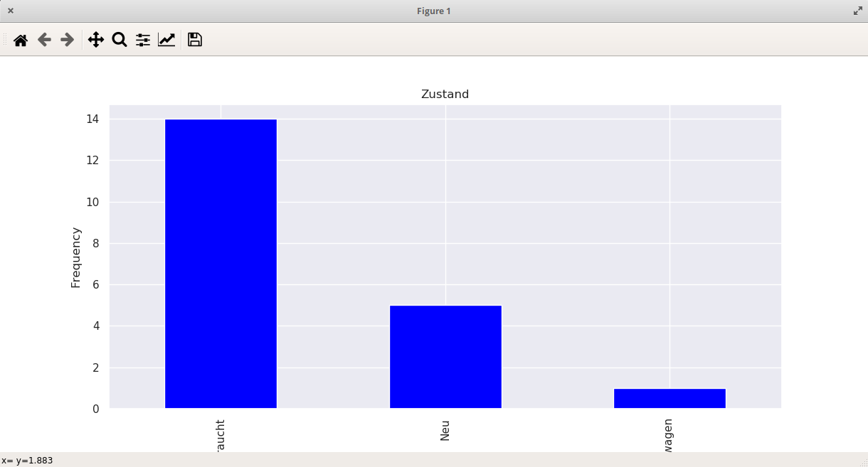Go forward to the next view

(x=68, y=40)
